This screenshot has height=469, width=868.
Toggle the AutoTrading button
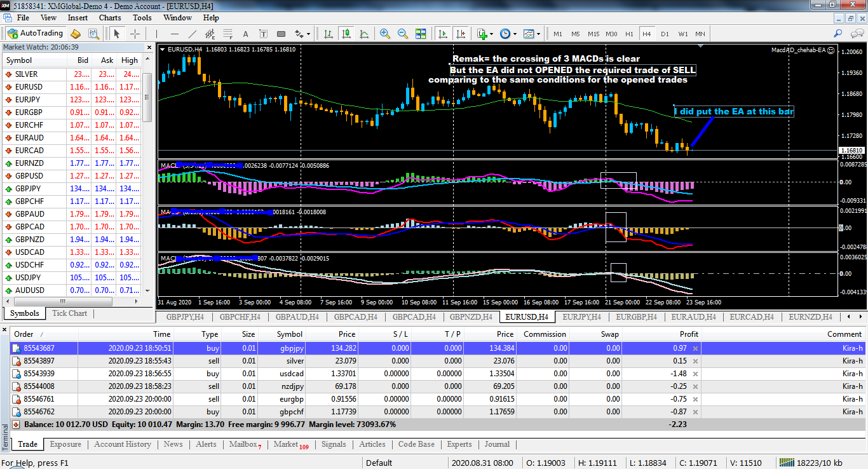(36, 34)
